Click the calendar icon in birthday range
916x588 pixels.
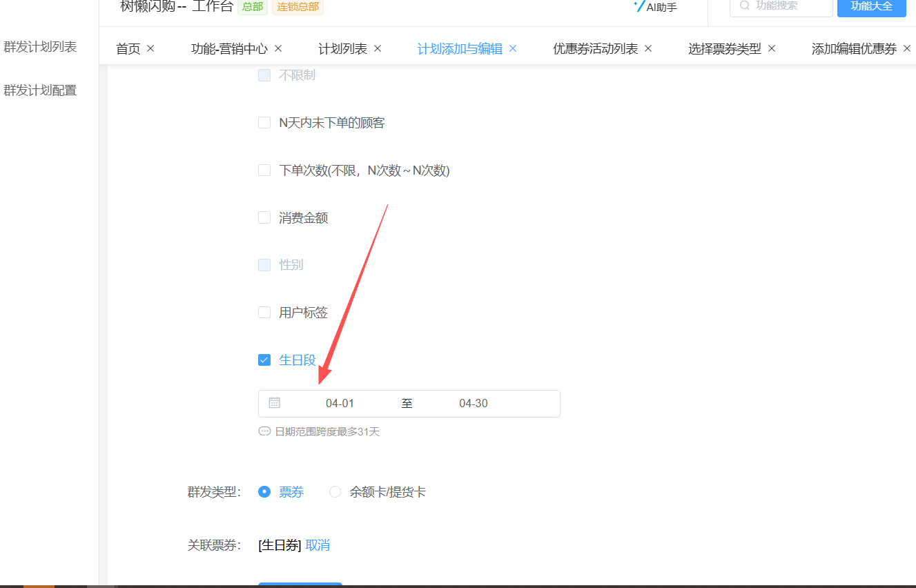click(274, 403)
